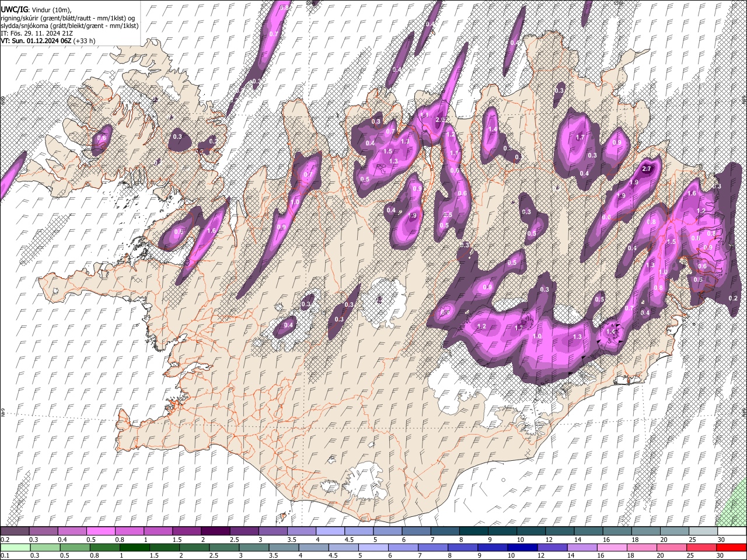Pick pale lavender lower swatch labeled 5
The height and width of the screenshot is (560, 747).
(373, 547)
